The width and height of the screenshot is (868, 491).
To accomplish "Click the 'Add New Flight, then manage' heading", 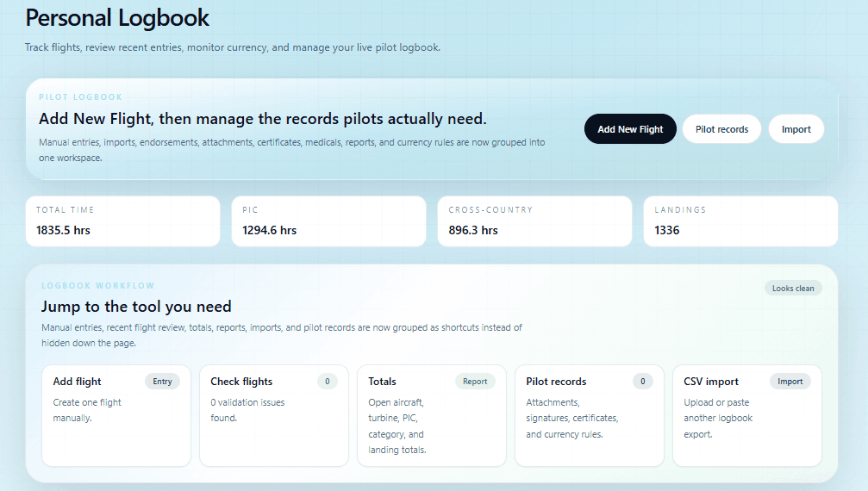I will click(262, 119).
